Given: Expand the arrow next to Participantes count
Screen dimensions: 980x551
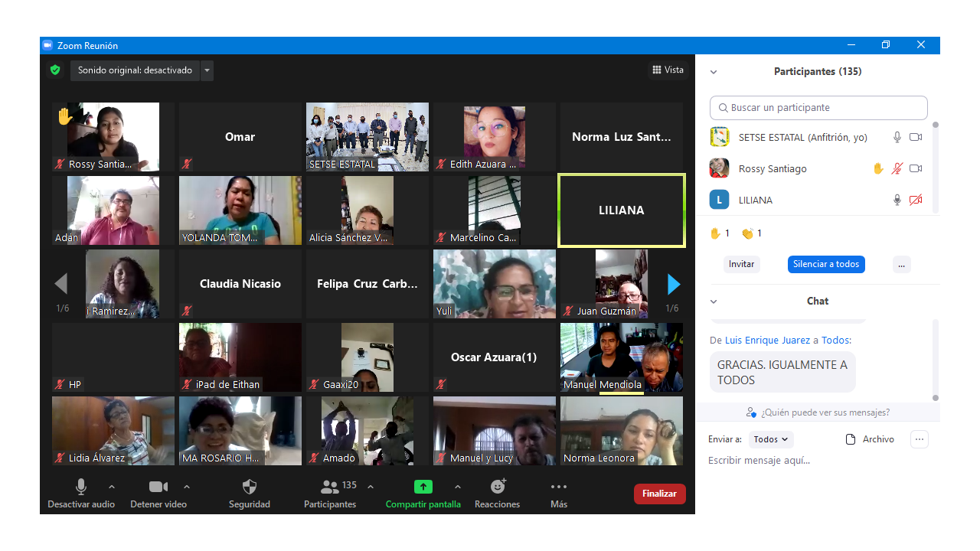Looking at the screenshot, I should [x=371, y=487].
